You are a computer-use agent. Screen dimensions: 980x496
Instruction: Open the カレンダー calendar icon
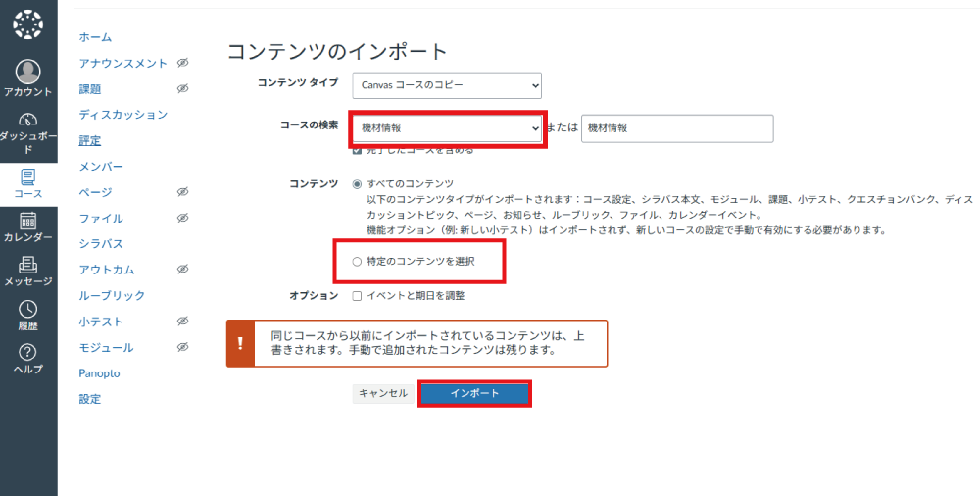tap(28, 221)
